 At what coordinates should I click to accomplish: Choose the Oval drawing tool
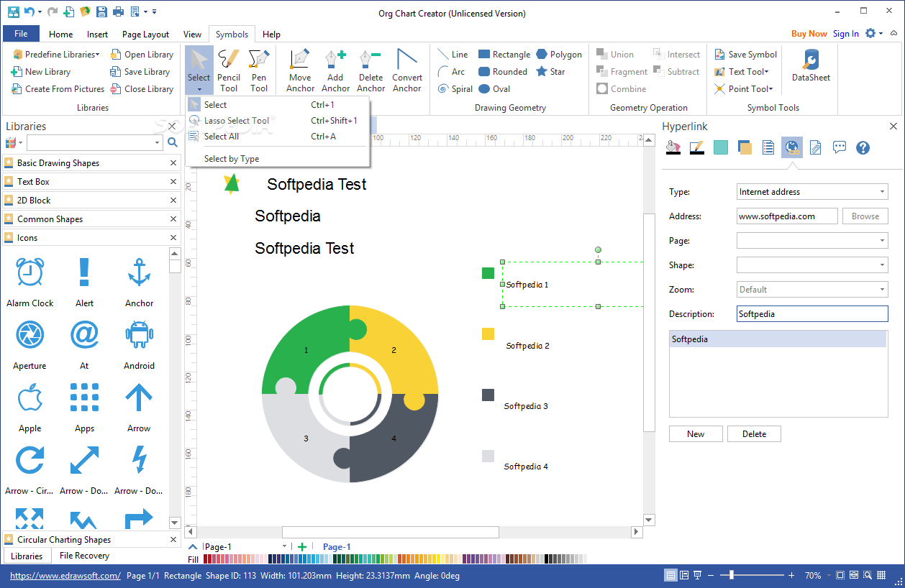(x=494, y=89)
